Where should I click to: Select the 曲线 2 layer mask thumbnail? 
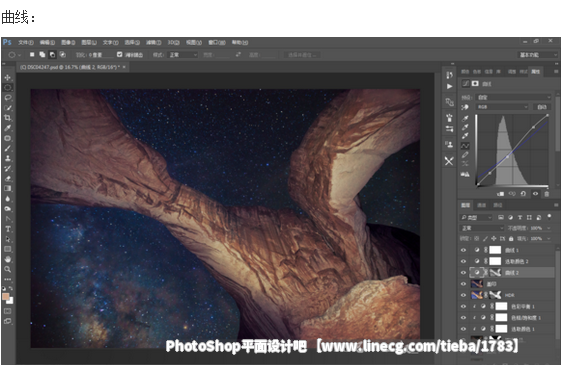coord(495,272)
